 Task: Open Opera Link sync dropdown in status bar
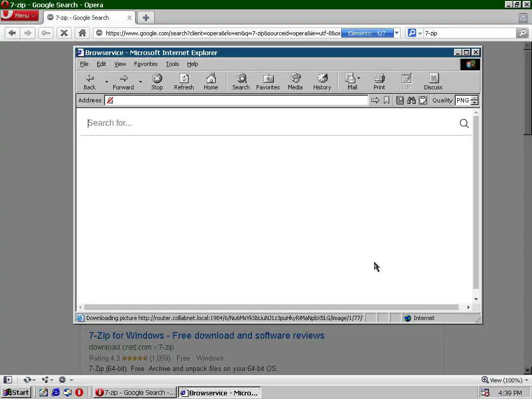pyautogui.click(x=30, y=380)
